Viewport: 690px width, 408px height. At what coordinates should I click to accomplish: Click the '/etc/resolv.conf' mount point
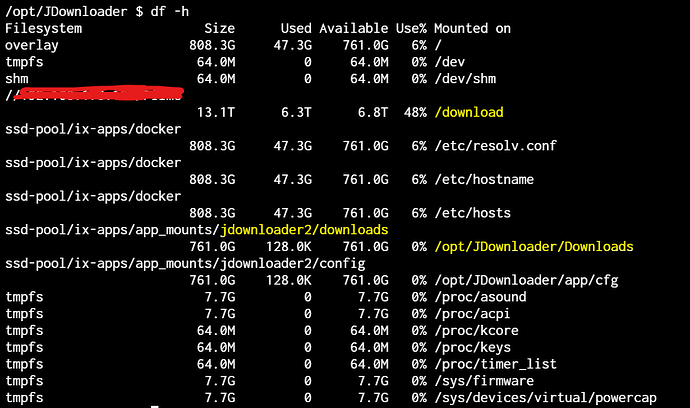click(x=495, y=146)
